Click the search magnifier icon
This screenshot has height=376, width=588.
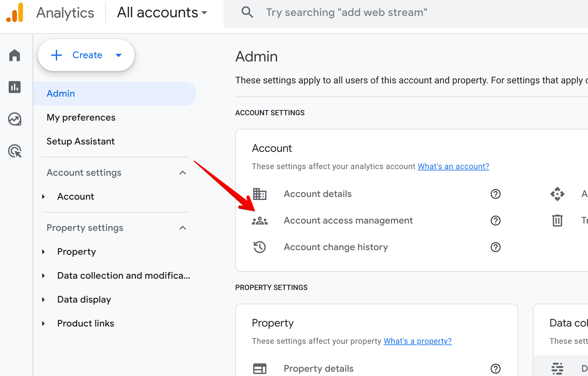(247, 12)
